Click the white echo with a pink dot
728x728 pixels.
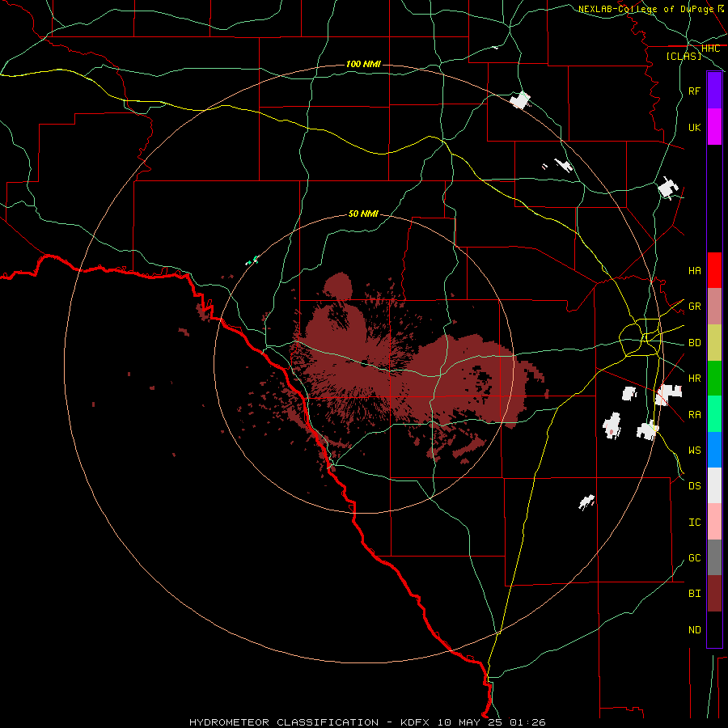tap(612, 425)
